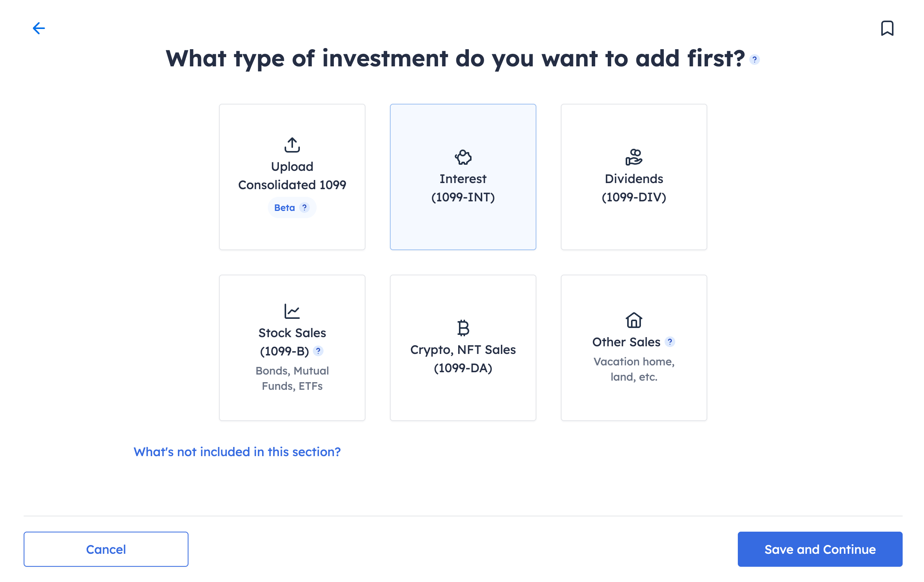This screenshot has height=582, width=924.
Task: Click the hand-with-coins Dividends icon
Action: tap(634, 157)
